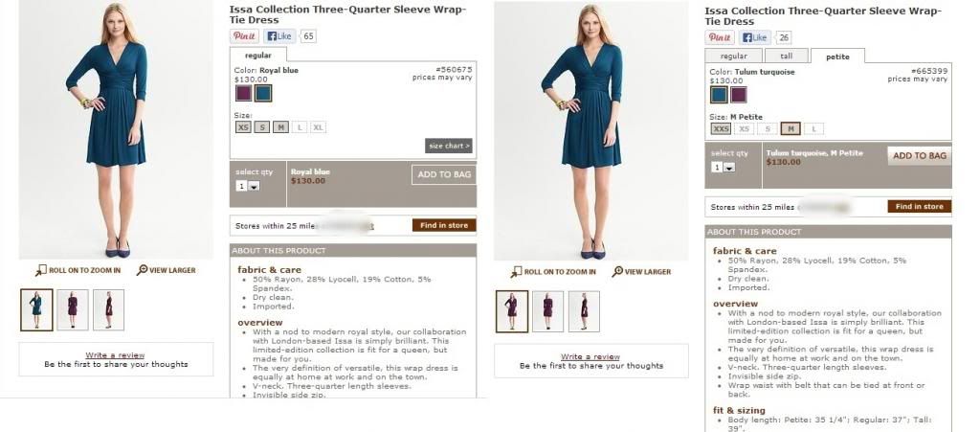Click the Facebook Like button showing 65
Screen dimensions: 980x432
pyautogui.click(x=279, y=36)
